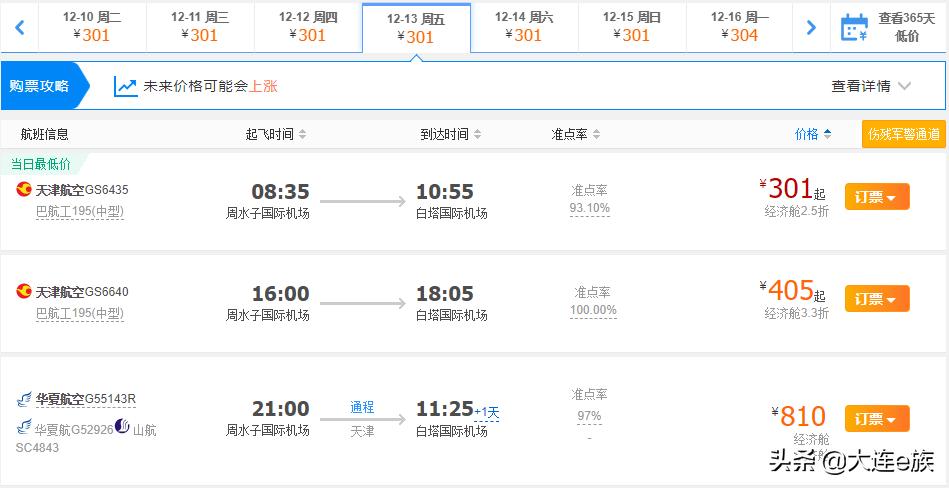This screenshot has width=949, height=488.
Task: Select the 12-16 周一 date tab
Action: point(740,27)
